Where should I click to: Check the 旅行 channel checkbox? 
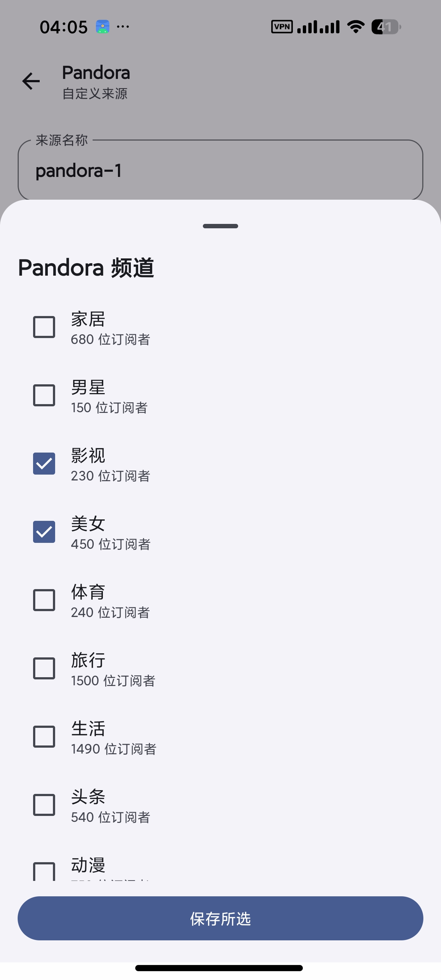44,668
